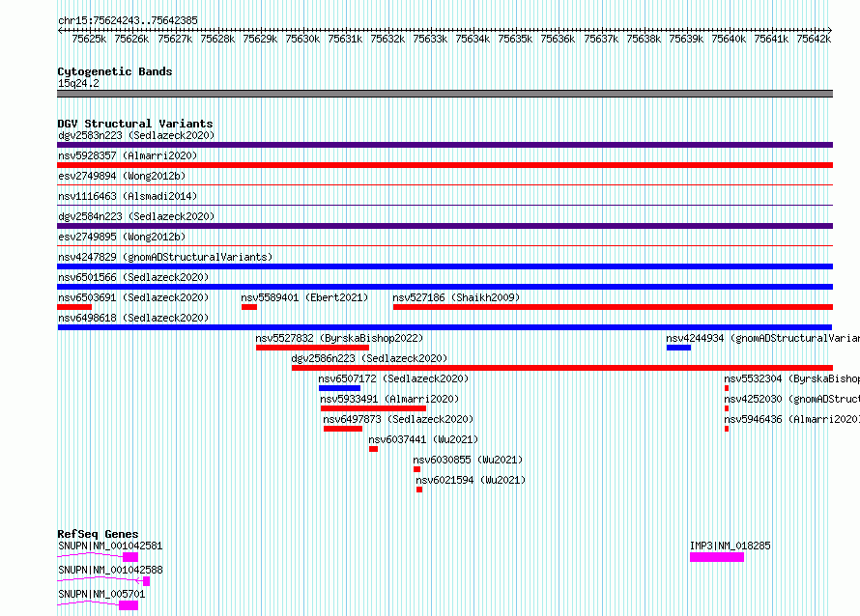The height and width of the screenshot is (616, 860).
Task: Click nsv4247829 (gnomADStructuralVariants) label
Action: coord(165,257)
